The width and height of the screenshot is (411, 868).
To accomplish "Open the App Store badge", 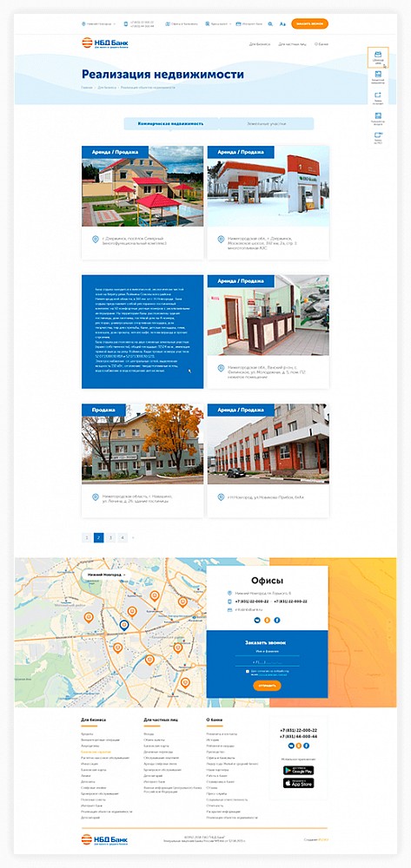I will click(299, 783).
